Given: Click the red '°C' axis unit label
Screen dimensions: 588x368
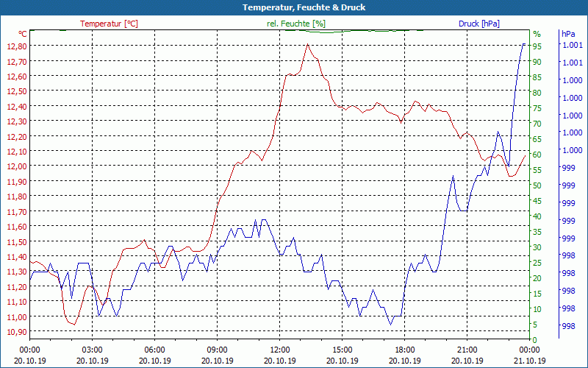Looking at the screenshot, I should click(x=23, y=34).
